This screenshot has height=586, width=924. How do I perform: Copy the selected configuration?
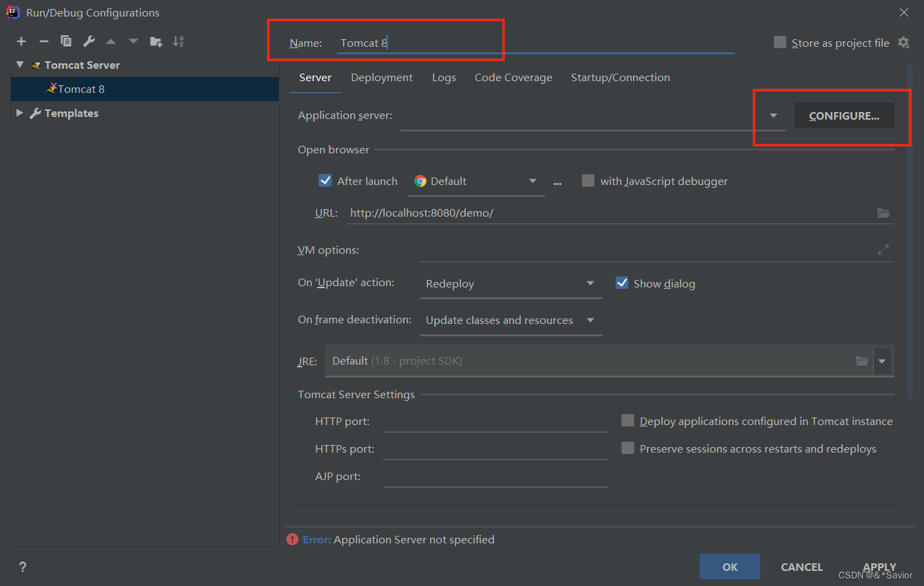pos(66,41)
